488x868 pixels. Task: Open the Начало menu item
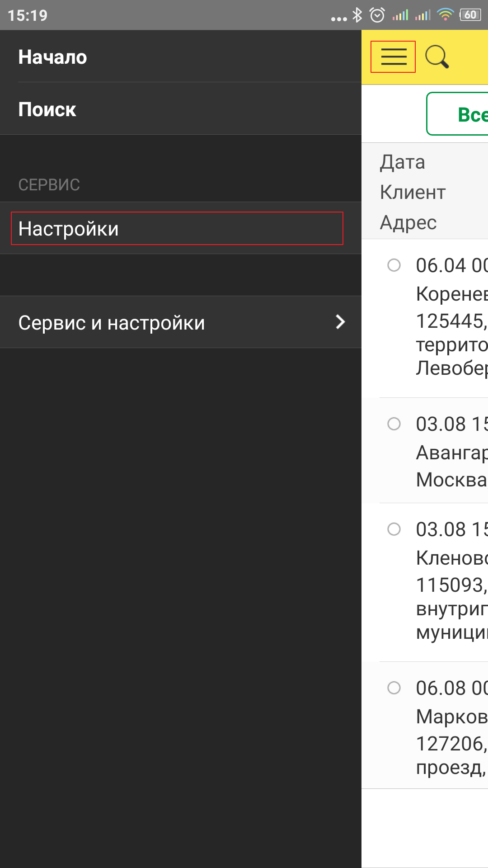point(181,57)
